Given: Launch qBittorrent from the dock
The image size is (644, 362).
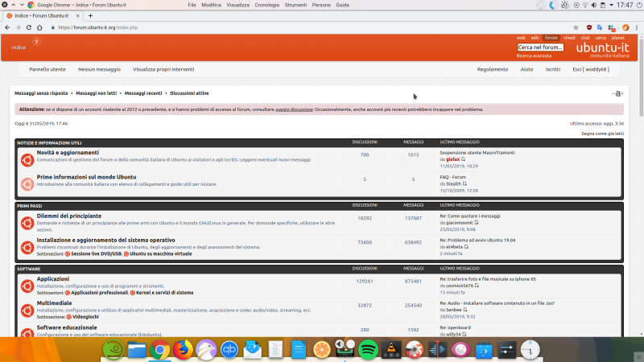Looking at the screenshot, I should [x=229, y=350].
